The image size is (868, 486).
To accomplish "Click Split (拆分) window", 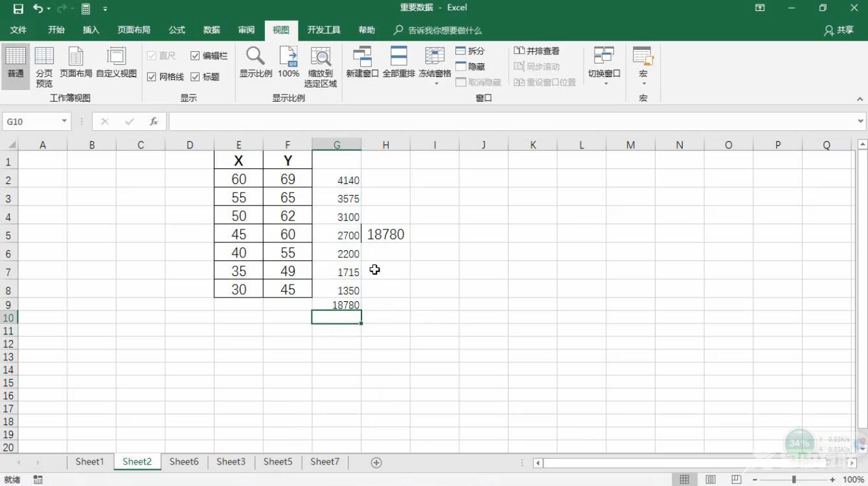I will coord(470,51).
